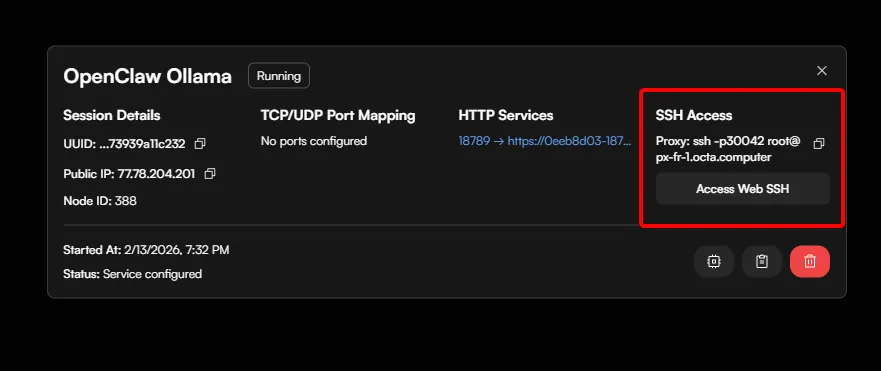This screenshot has width=881, height=371.
Task: Copy the session UUID
Action: click(x=199, y=144)
